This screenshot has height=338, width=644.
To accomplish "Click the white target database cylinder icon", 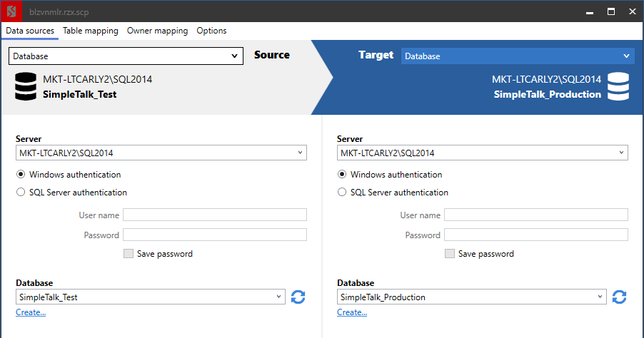I will pyautogui.click(x=618, y=86).
